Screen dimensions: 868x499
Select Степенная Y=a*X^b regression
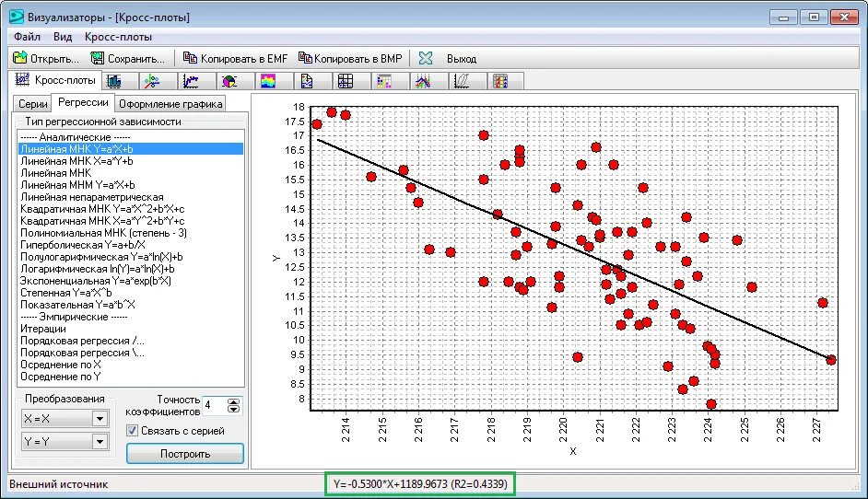click(131, 293)
